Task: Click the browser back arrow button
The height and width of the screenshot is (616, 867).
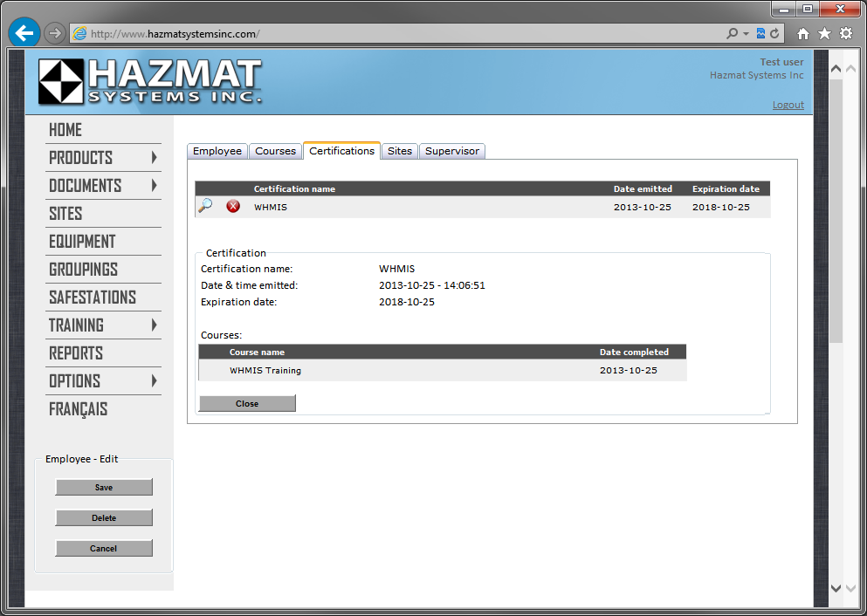Action: coord(24,34)
